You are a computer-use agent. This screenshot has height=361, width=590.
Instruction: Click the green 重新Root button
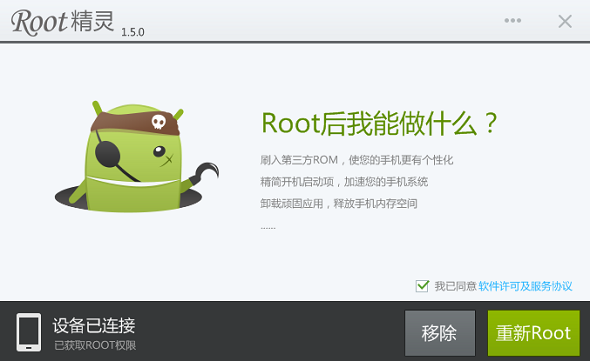point(534,333)
